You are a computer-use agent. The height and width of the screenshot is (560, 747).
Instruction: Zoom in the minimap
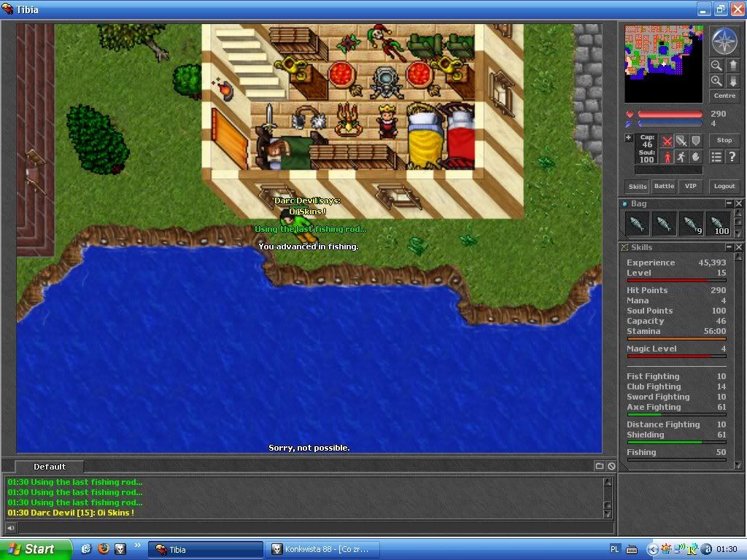(716, 81)
